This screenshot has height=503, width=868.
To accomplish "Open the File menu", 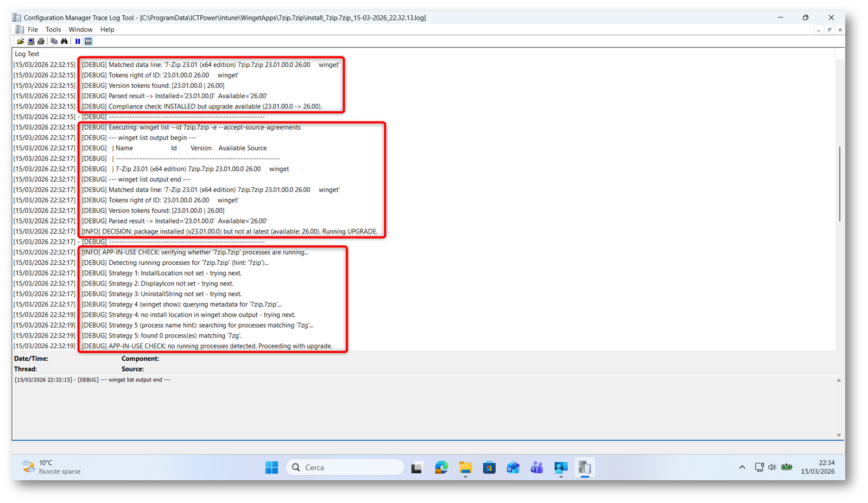I will (x=33, y=29).
